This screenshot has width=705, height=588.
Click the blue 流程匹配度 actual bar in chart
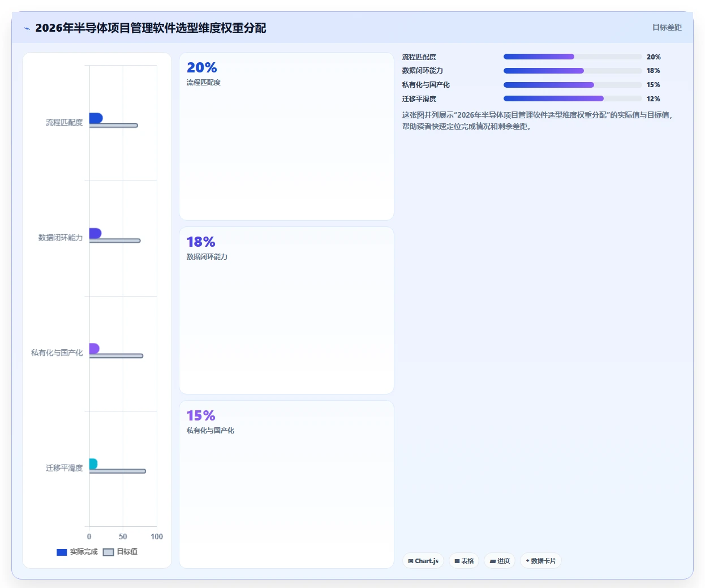[96, 118]
